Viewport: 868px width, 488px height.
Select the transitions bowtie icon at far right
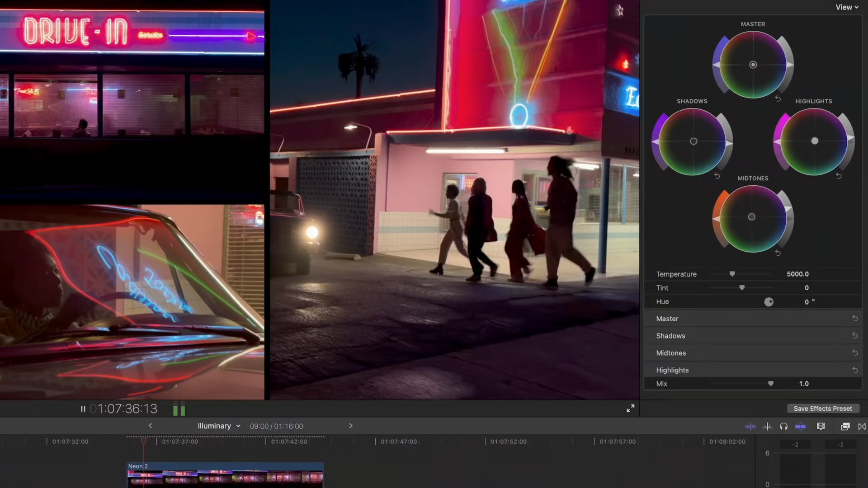point(862,426)
